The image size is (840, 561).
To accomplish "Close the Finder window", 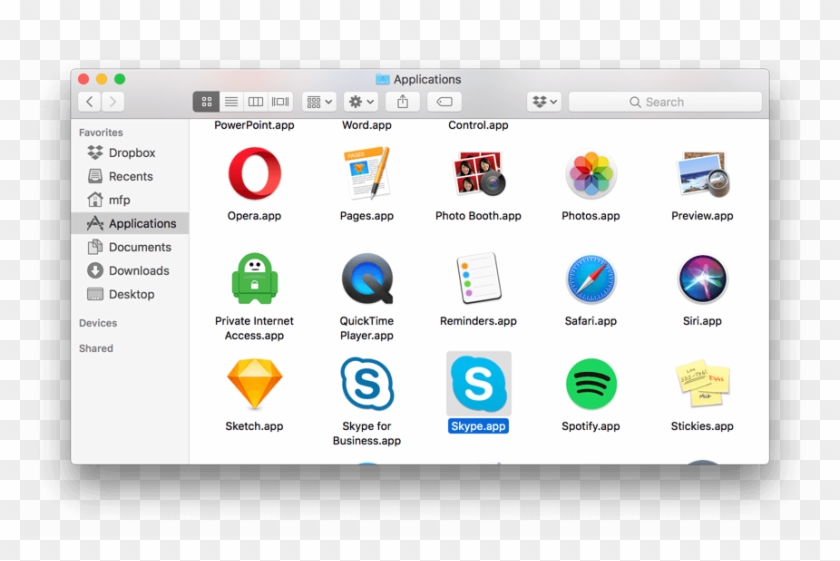I will (84, 79).
